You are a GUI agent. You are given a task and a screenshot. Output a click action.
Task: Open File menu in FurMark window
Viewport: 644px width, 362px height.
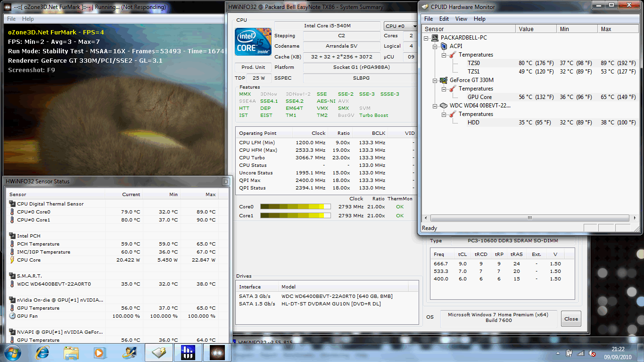pos(11,19)
